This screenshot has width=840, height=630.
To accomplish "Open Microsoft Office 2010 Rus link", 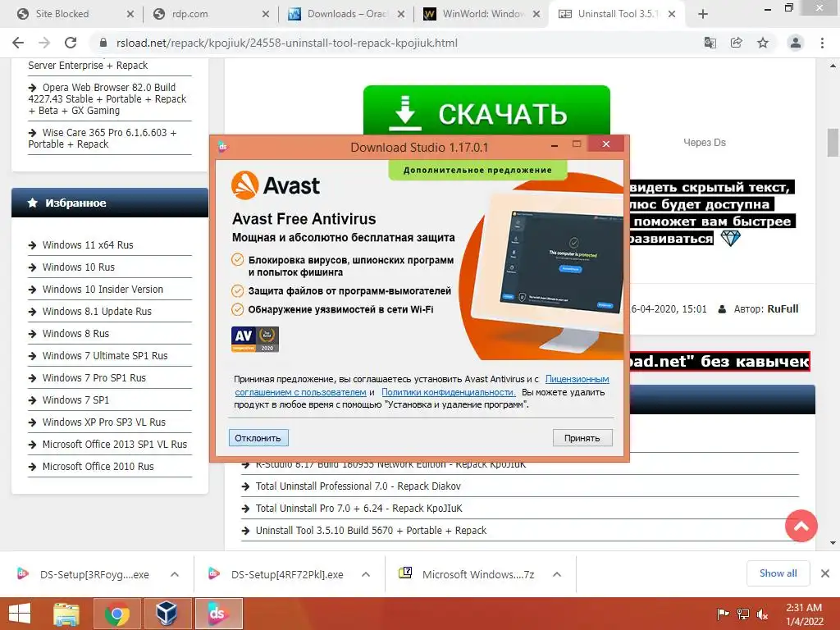I will tap(98, 467).
